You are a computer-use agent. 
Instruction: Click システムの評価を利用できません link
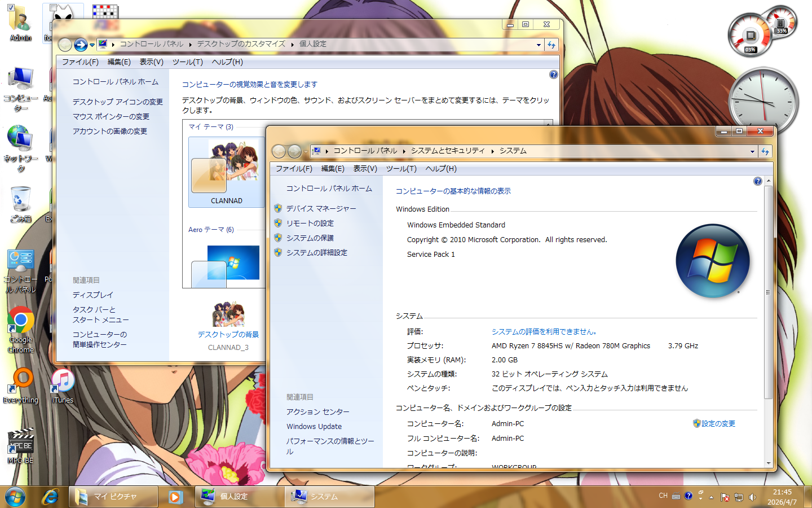tap(544, 331)
